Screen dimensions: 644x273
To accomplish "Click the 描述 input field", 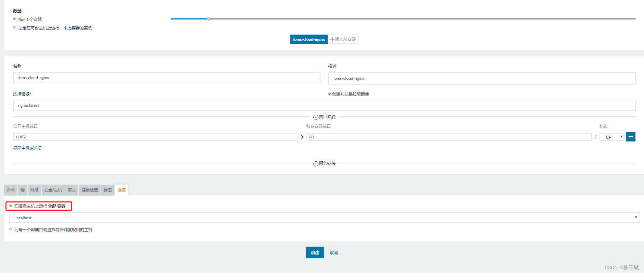I will [x=482, y=78].
